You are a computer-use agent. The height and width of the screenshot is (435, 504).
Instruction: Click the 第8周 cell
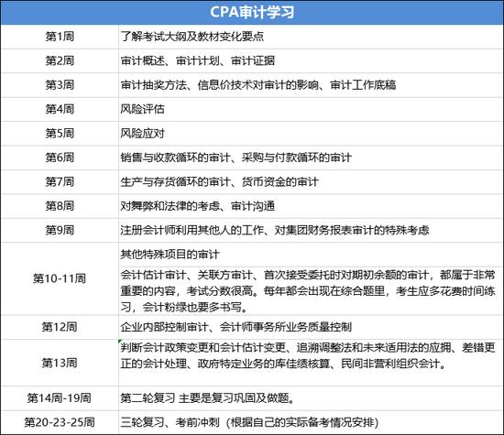click(x=60, y=206)
